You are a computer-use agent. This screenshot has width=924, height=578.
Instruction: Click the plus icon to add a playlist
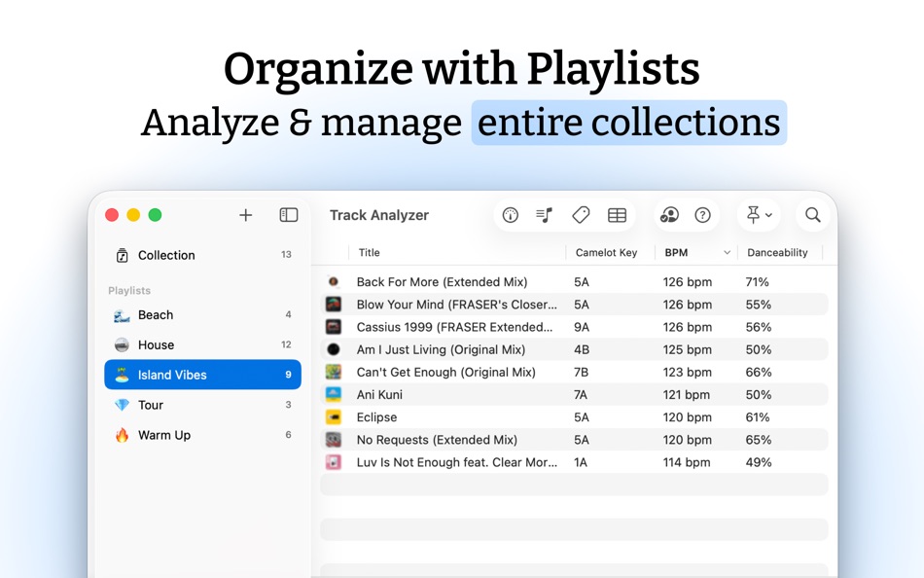tap(245, 215)
